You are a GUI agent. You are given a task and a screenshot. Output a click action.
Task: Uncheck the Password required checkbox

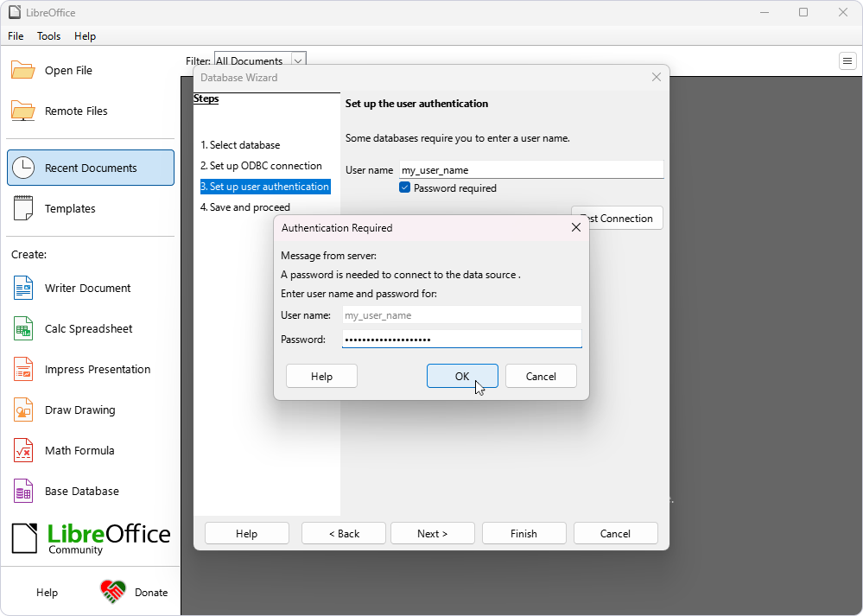[404, 188]
